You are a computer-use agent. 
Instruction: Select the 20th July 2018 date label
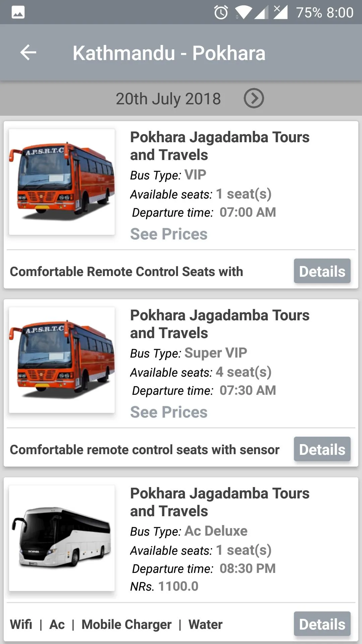pos(168,99)
